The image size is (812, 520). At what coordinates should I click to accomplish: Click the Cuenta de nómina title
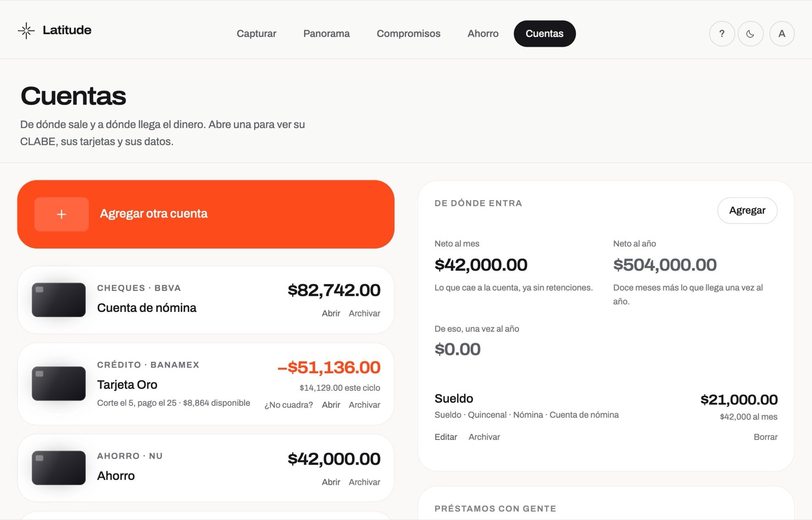(147, 308)
